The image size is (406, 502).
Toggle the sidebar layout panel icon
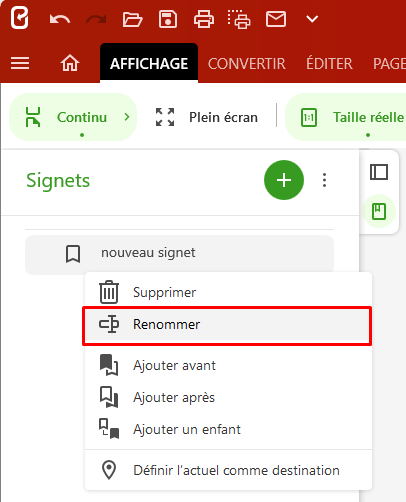pyautogui.click(x=379, y=172)
